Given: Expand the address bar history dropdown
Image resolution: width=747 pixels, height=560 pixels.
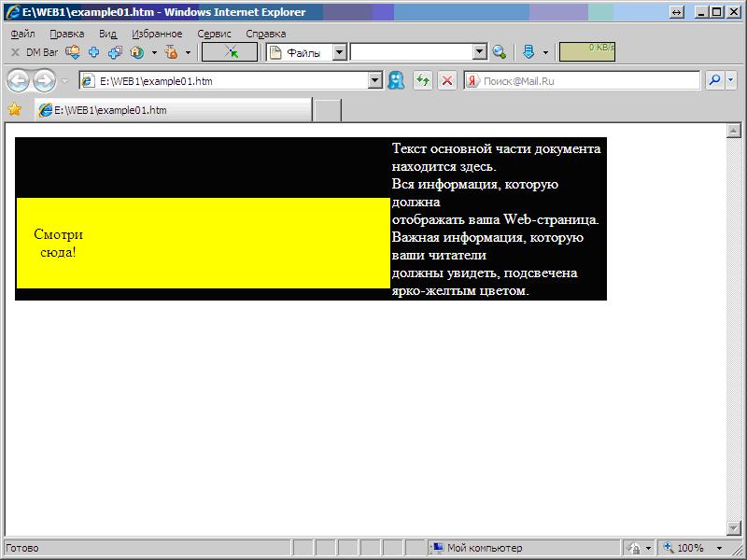Looking at the screenshot, I should 375,81.
